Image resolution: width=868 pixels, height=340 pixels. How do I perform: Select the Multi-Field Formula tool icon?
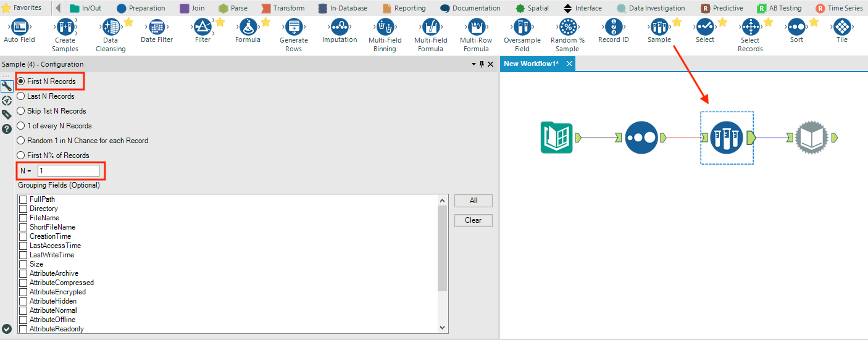[x=430, y=26]
